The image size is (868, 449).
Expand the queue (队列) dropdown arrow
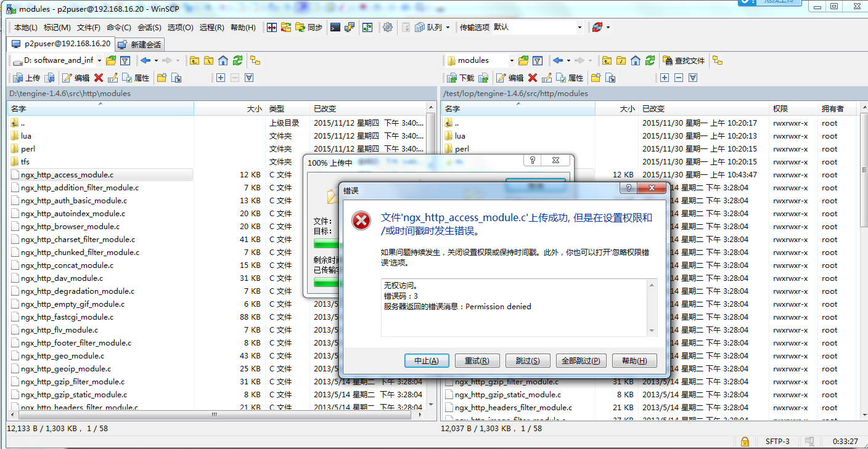tap(447, 27)
